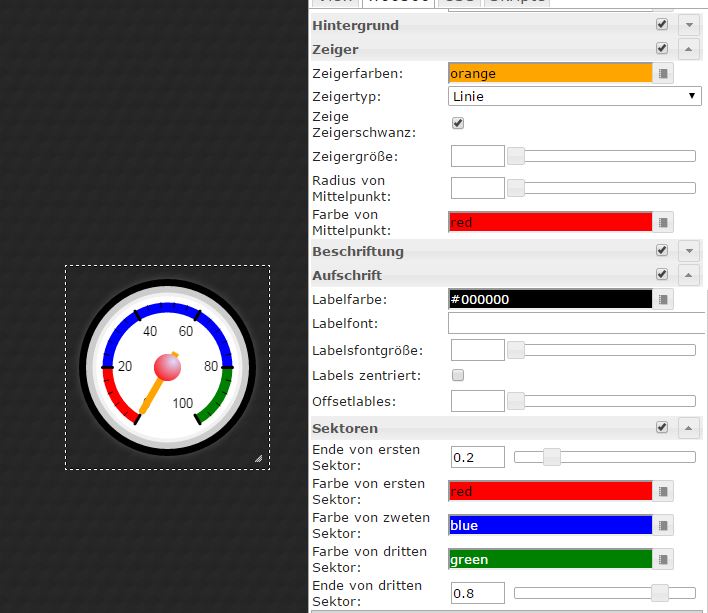
Task: Click the gauge label 40
Action: [x=150, y=331]
